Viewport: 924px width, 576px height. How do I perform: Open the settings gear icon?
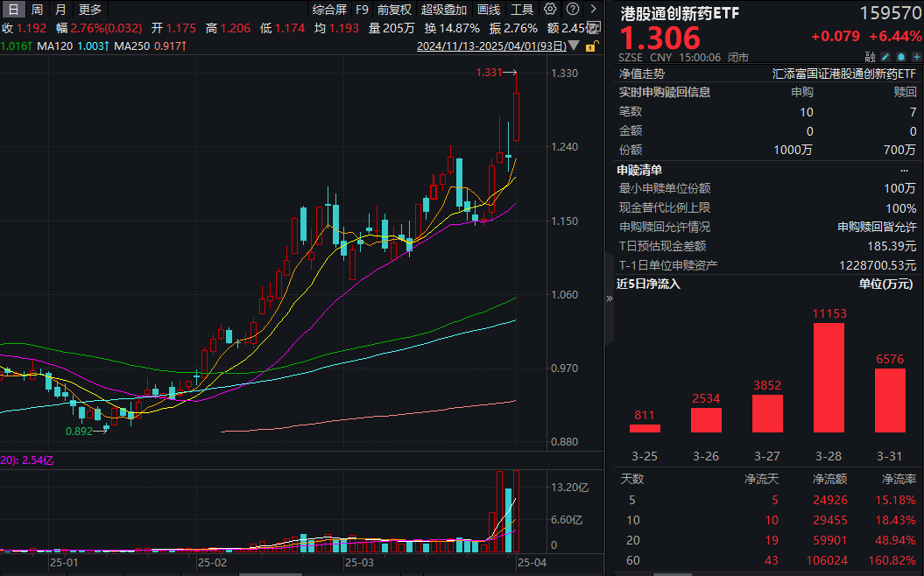pos(551,9)
